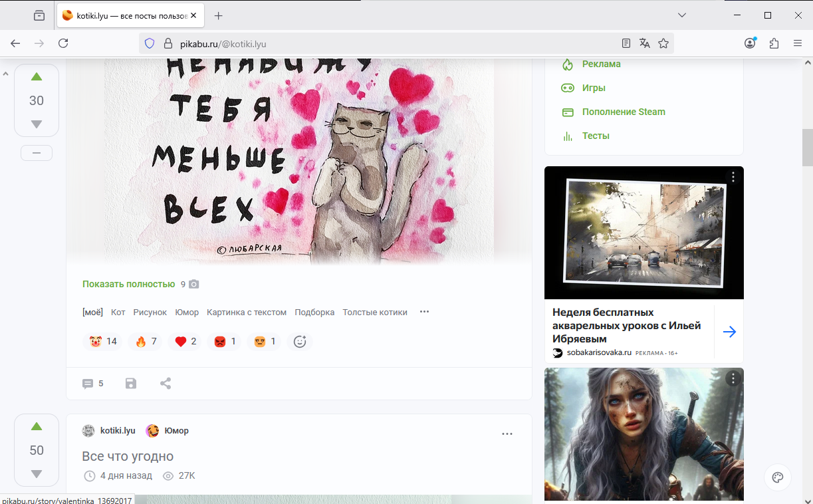
Task: Go back in browser history
Action: (x=15, y=43)
